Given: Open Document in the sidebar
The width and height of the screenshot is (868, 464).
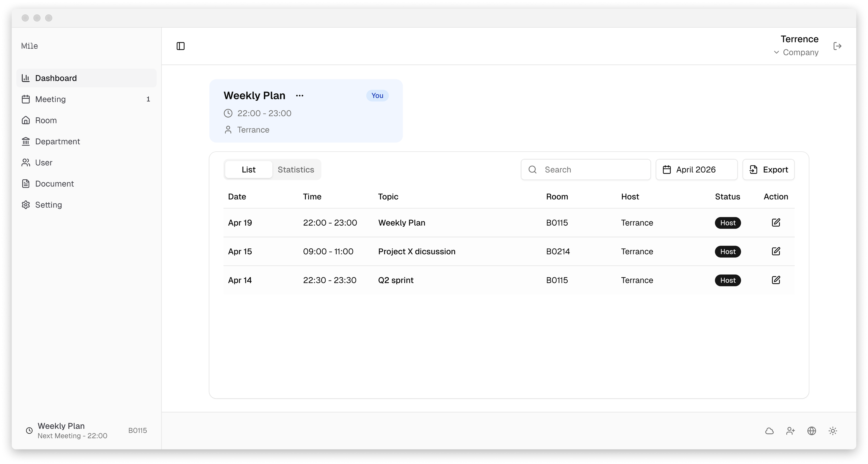Looking at the screenshot, I should pos(87,184).
